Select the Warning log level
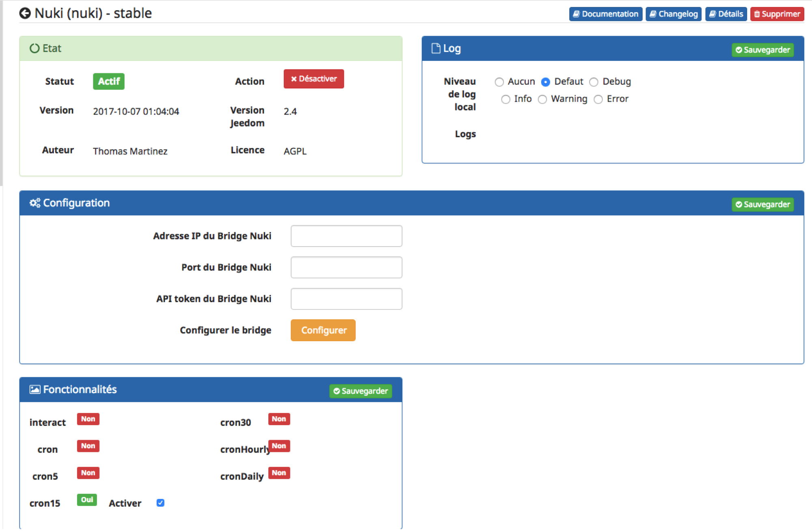 click(x=542, y=99)
